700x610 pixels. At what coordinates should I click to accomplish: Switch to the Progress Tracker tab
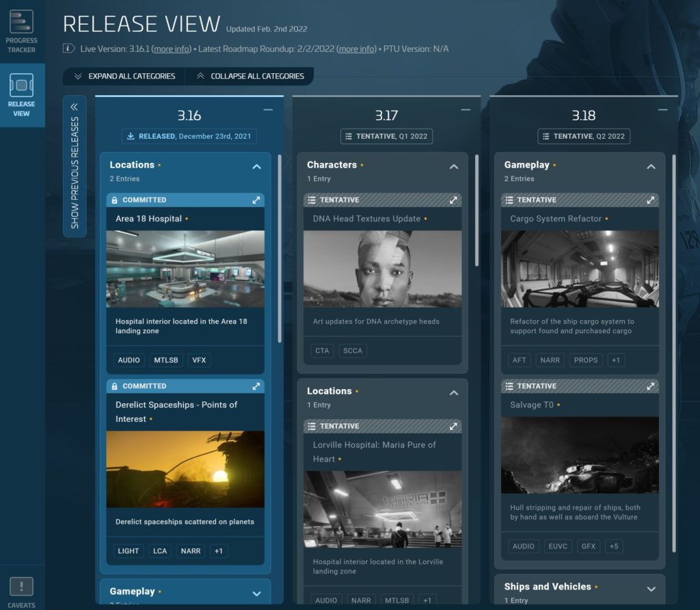(x=21, y=23)
